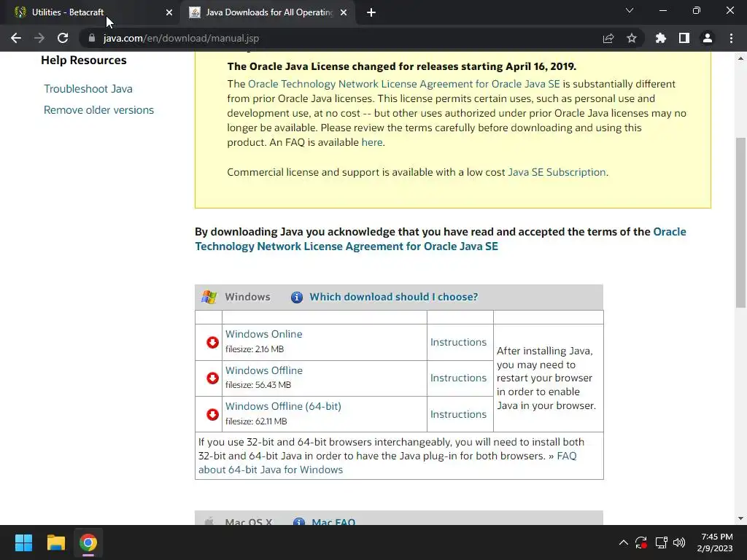The height and width of the screenshot is (560, 747).
Task: Open Instructions for Windows Offline row
Action: tap(458, 378)
